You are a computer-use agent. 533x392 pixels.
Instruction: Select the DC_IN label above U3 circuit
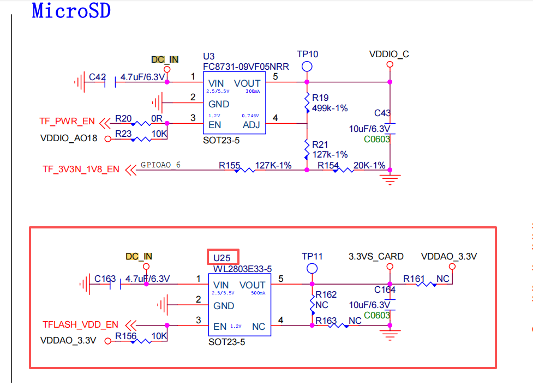point(165,59)
